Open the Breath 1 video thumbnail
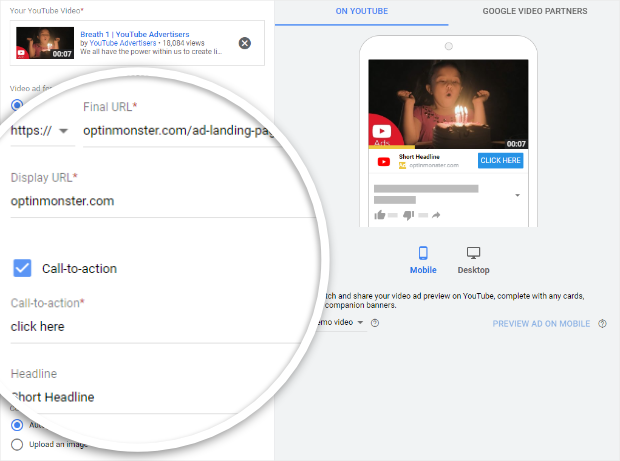 click(45, 43)
